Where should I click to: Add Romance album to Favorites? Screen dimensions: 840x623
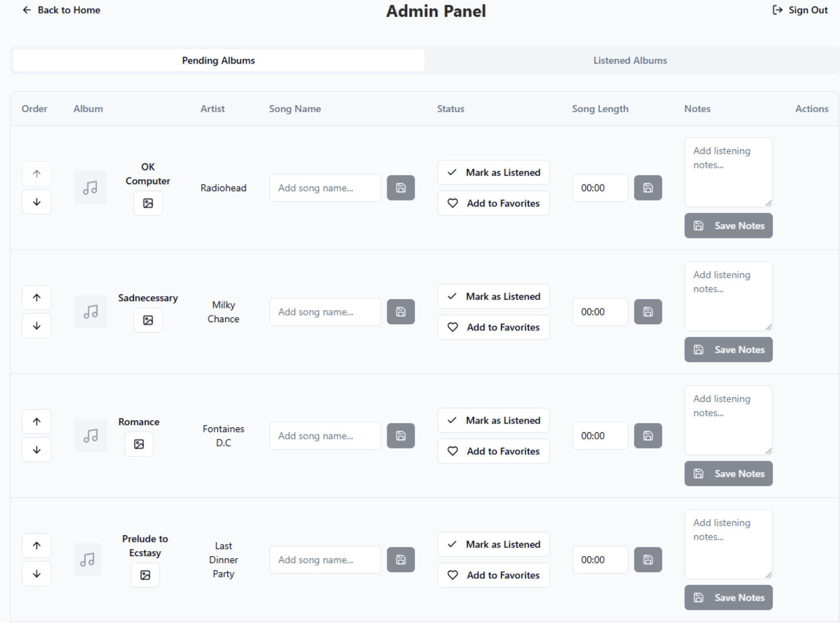click(x=493, y=451)
